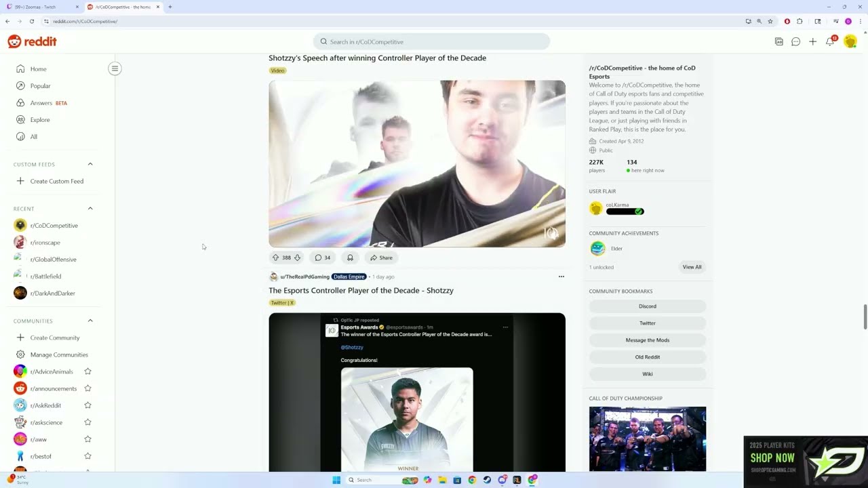Open the Twitter community bookmark
The image size is (868, 488).
pos(648,323)
